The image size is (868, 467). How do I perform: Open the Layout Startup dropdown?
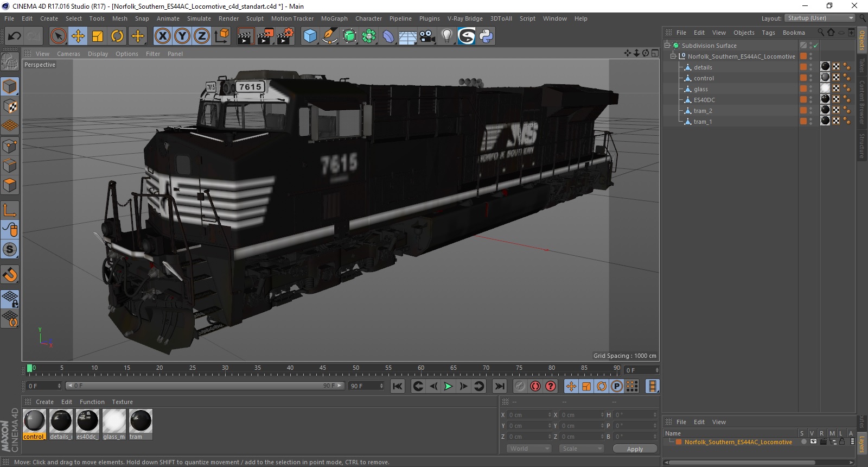click(820, 18)
